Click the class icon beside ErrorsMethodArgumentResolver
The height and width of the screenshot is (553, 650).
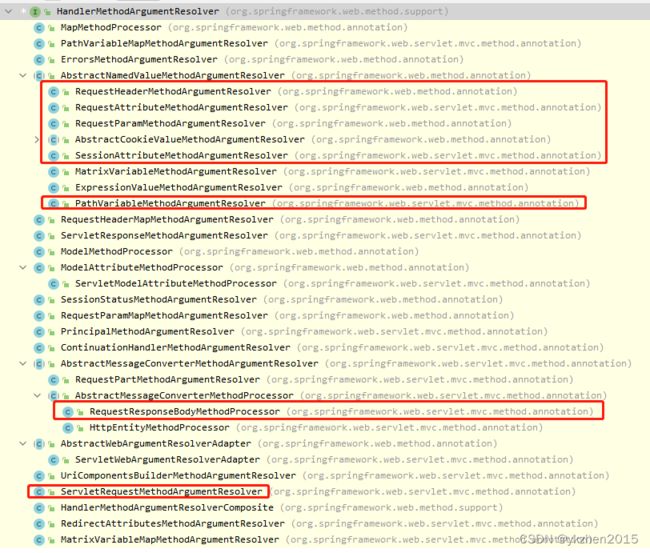point(39,60)
